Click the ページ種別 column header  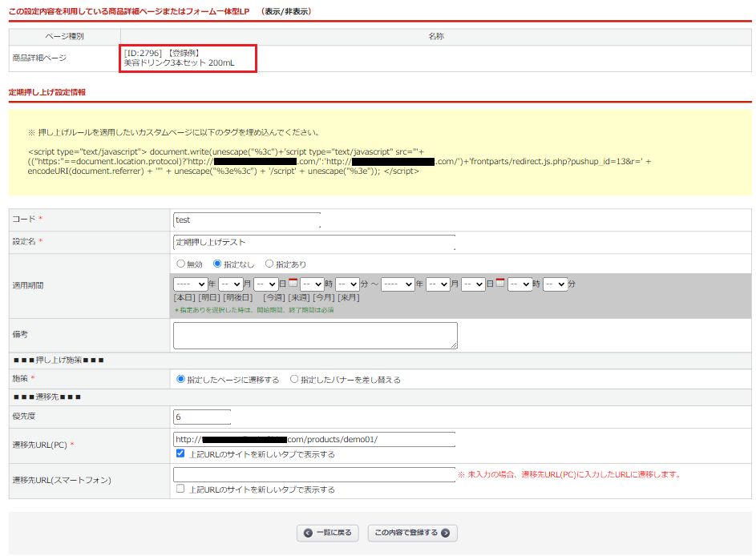click(65, 36)
